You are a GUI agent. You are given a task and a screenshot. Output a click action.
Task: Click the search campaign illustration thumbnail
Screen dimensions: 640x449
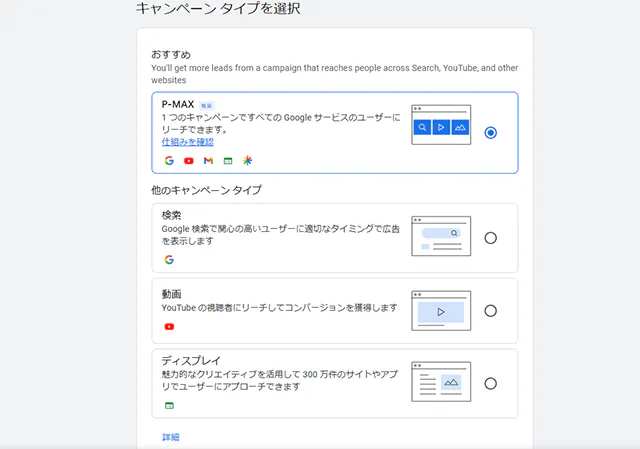tap(441, 236)
